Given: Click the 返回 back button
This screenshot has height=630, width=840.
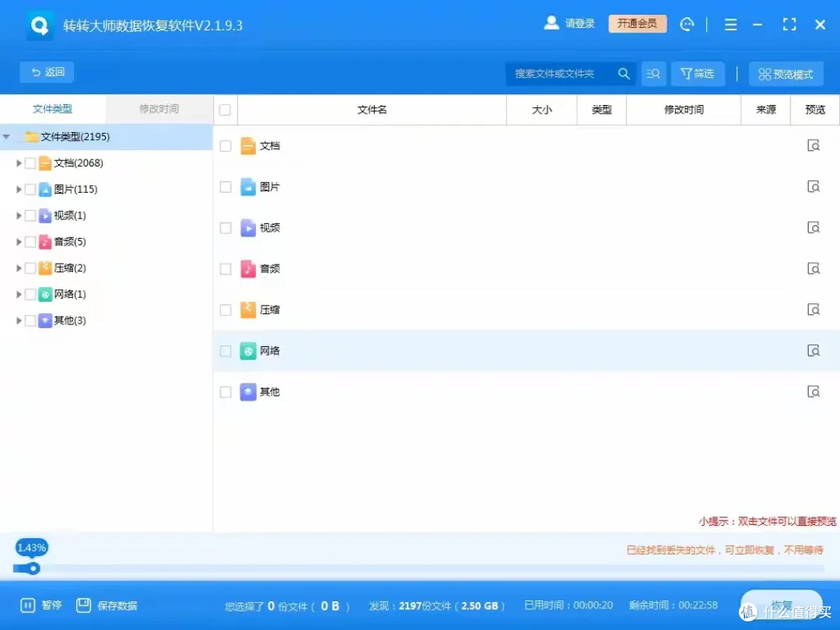Looking at the screenshot, I should 47,72.
